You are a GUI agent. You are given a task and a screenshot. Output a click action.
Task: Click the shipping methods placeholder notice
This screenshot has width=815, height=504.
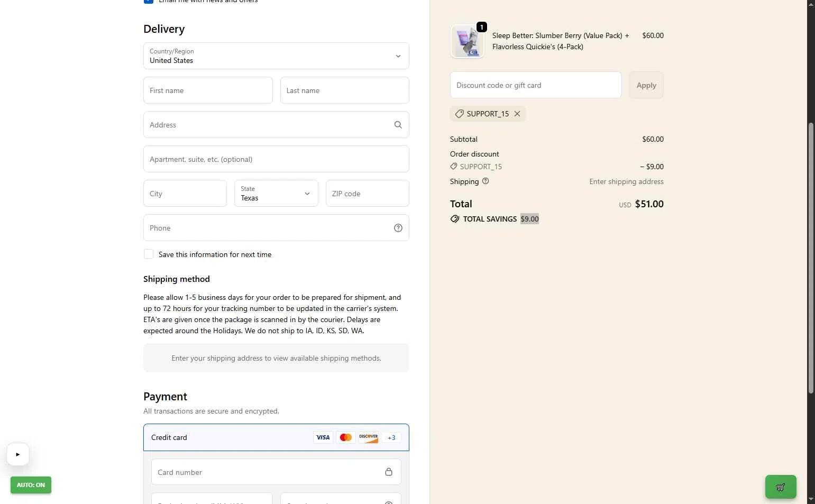tap(276, 358)
